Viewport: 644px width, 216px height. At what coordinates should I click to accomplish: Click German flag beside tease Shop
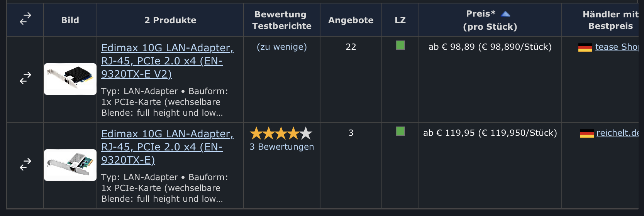click(x=585, y=47)
